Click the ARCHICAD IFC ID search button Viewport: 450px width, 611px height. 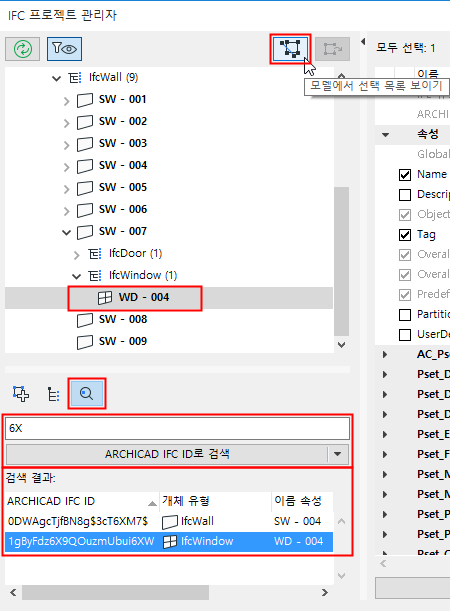(x=167, y=454)
